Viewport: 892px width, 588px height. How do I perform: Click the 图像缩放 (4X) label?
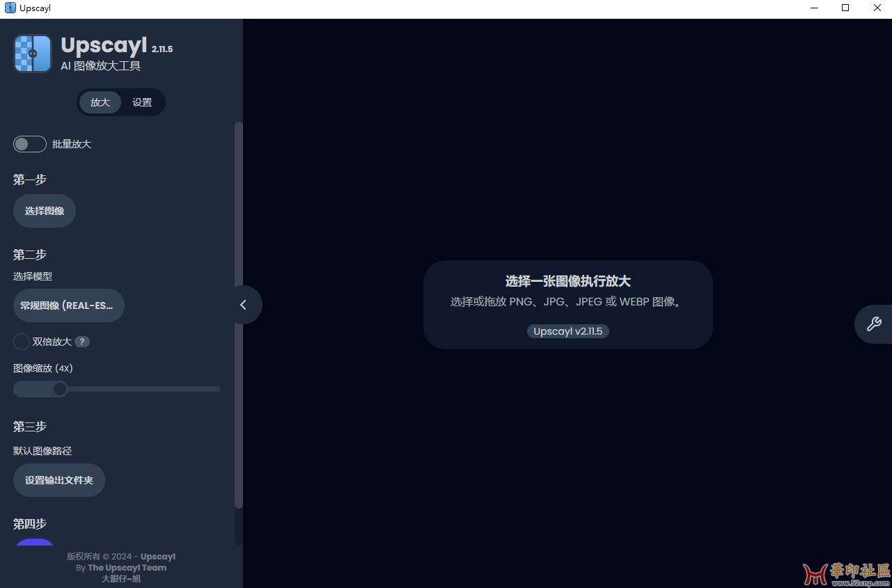[43, 368]
